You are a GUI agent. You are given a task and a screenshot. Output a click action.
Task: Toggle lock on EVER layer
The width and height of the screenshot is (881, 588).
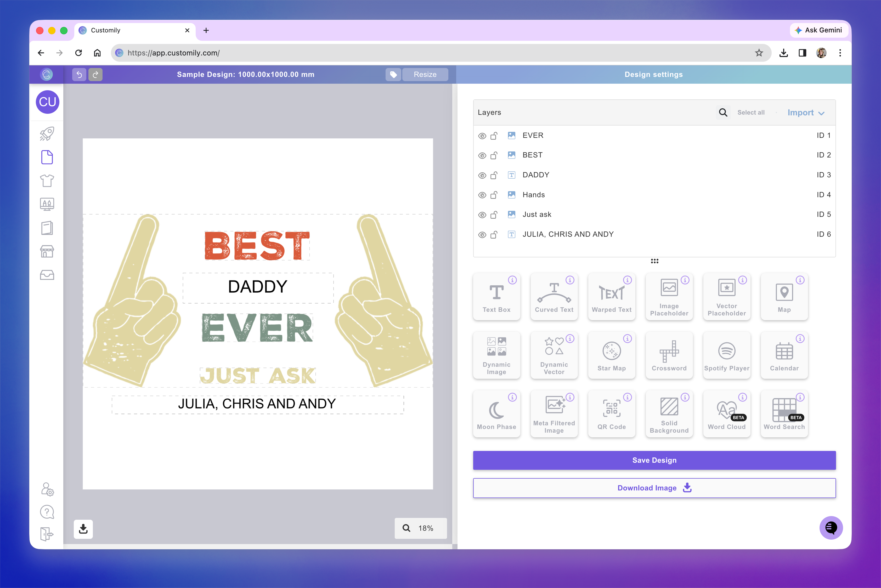(x=494, y=135)
